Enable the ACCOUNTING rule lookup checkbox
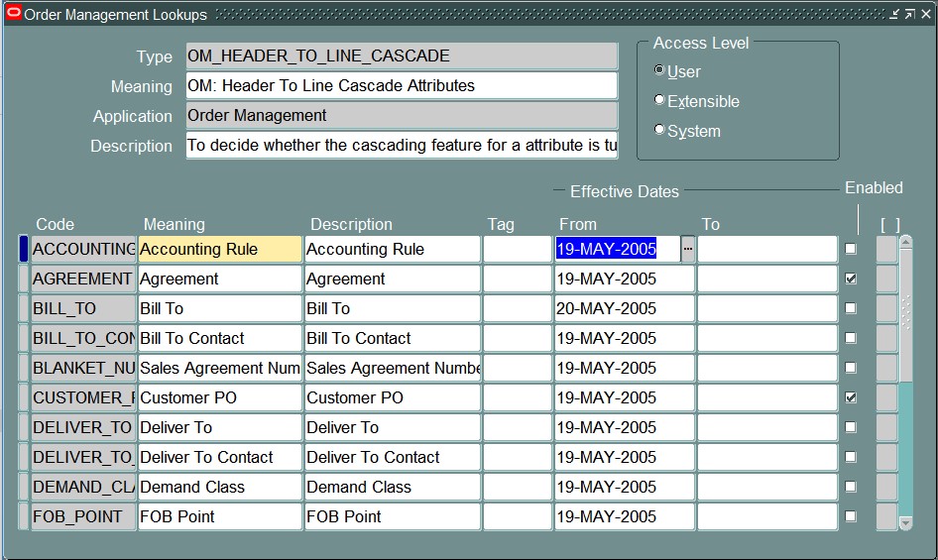Image resolution: width=938 pixels, height=560 pixels. point(851,249)
